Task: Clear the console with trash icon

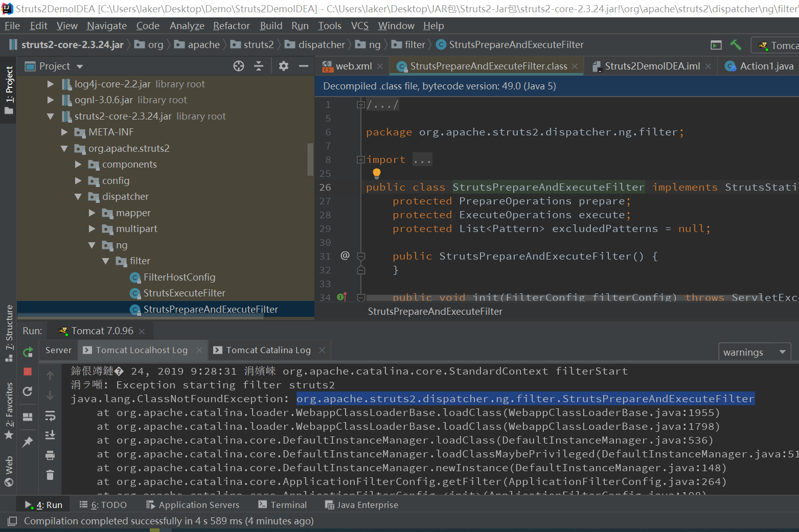Action: pos(50,475)
